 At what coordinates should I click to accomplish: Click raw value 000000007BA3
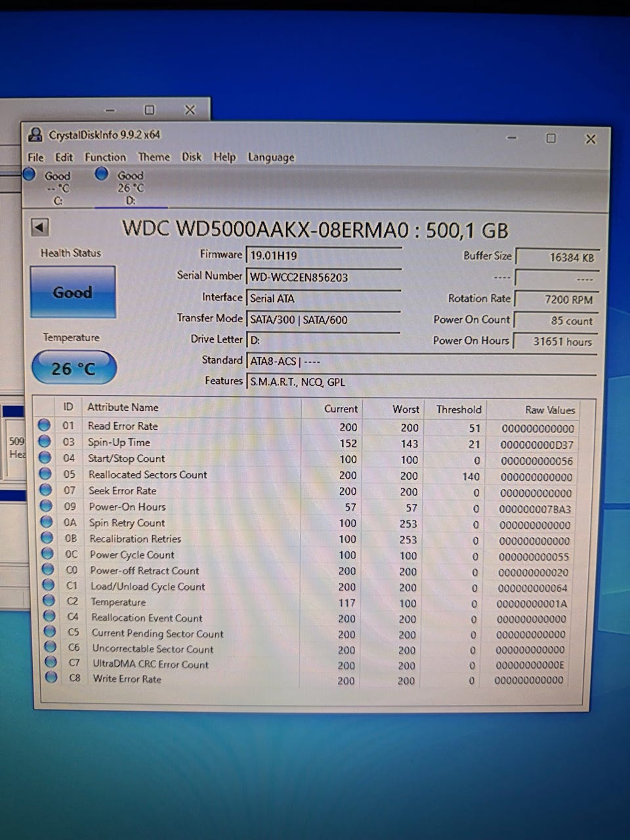pyautogui.click(x=535, y=509)
